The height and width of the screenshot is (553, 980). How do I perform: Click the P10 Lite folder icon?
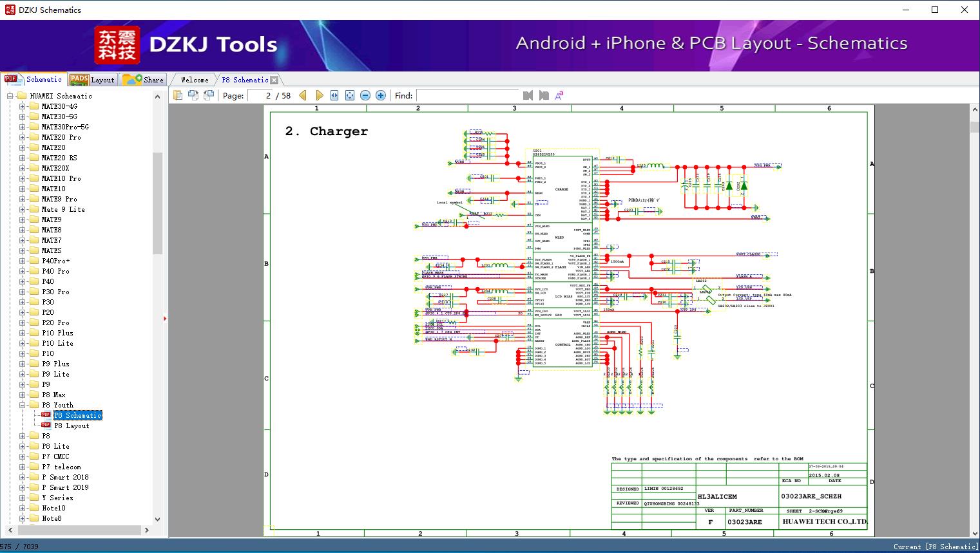click(34, 343)
